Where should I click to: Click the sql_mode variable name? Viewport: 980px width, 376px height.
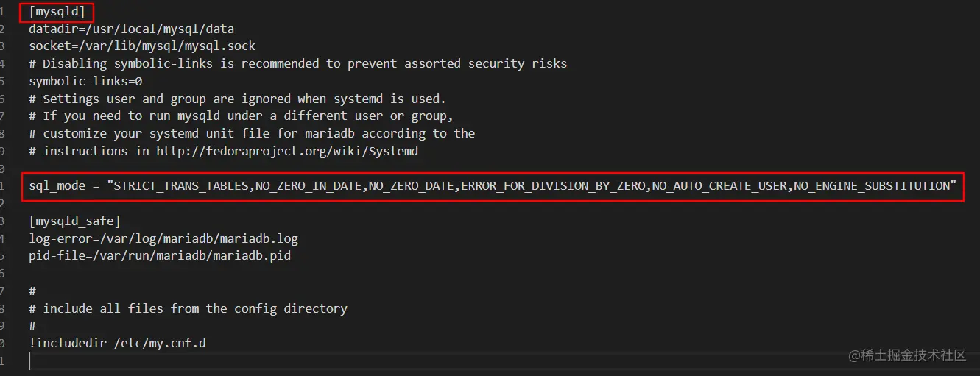57,185
